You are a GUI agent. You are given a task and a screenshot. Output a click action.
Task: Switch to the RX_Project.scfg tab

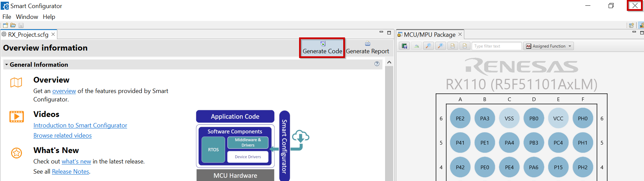pos(28,34)
